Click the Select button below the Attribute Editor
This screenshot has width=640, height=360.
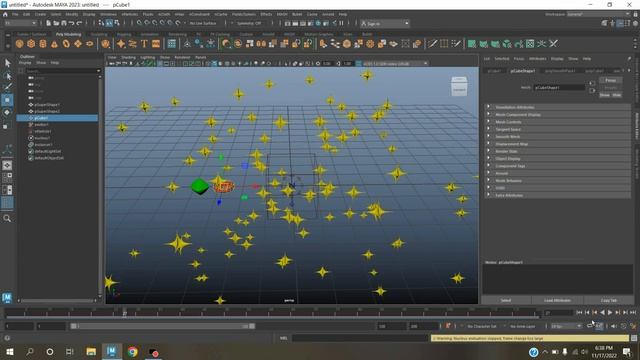(x=506, y=300)
